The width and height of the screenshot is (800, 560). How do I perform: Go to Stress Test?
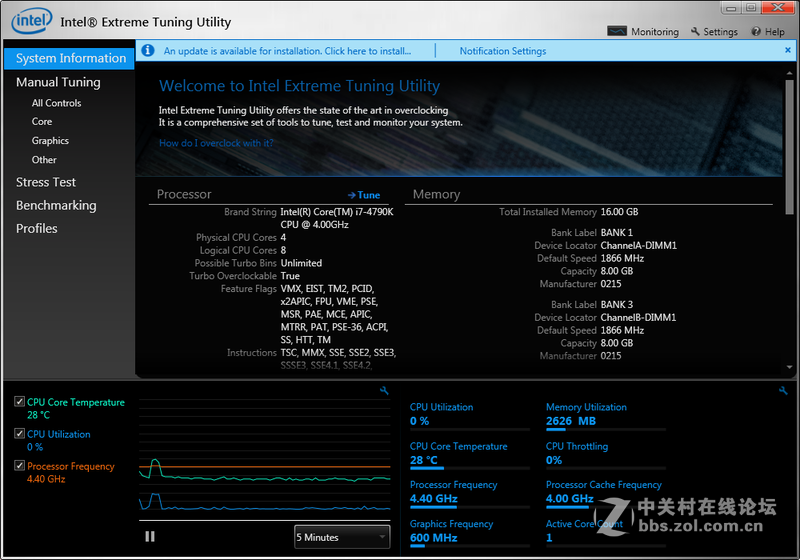45,182
